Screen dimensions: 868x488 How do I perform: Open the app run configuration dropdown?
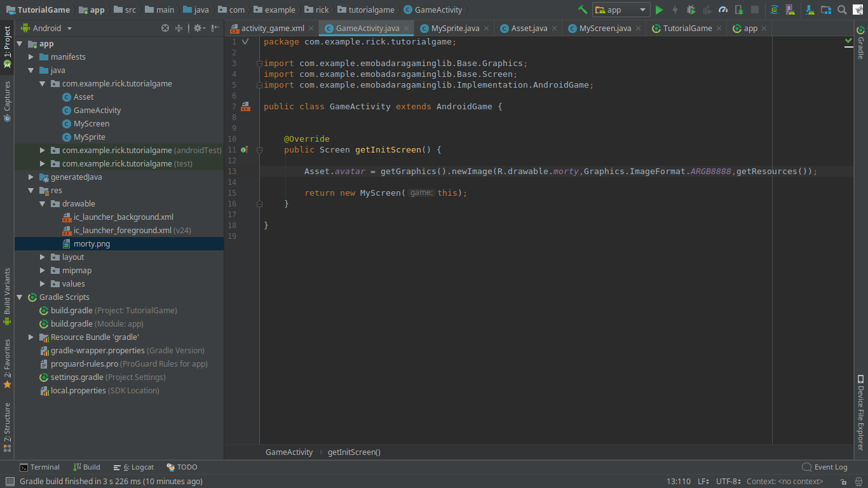[x=621, y=10]
